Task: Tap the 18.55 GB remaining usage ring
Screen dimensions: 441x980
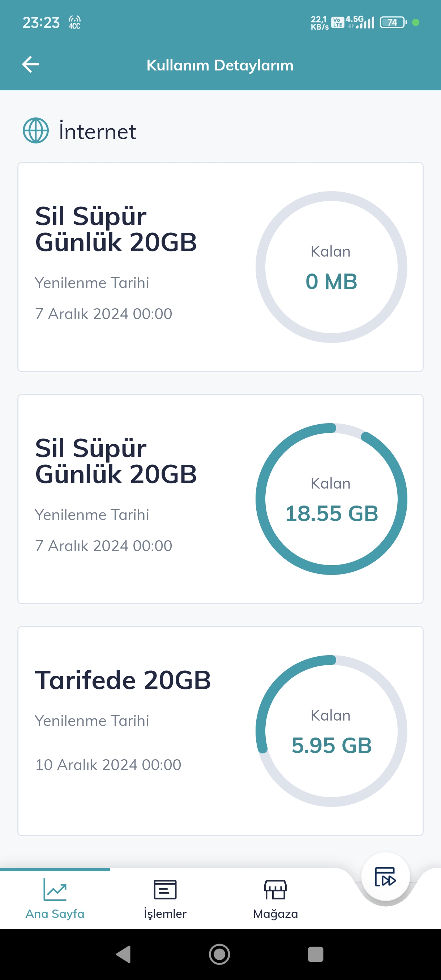Action: (x=331, y=499)
